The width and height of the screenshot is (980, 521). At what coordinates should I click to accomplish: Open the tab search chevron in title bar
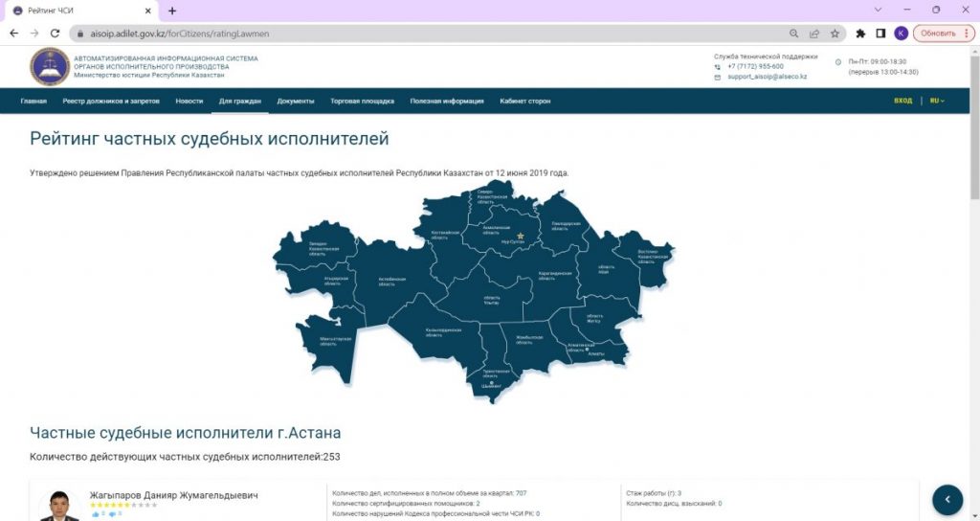tap(879, 10)
